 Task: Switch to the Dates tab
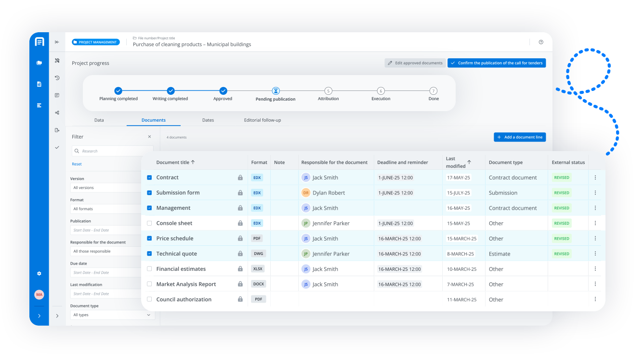[208, 120]
